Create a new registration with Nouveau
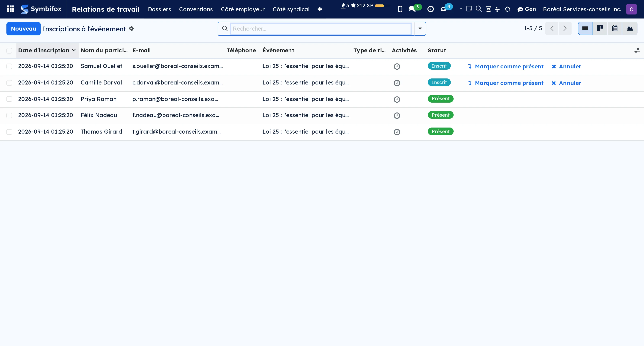 pyautogui.click(x=24, y=29)
